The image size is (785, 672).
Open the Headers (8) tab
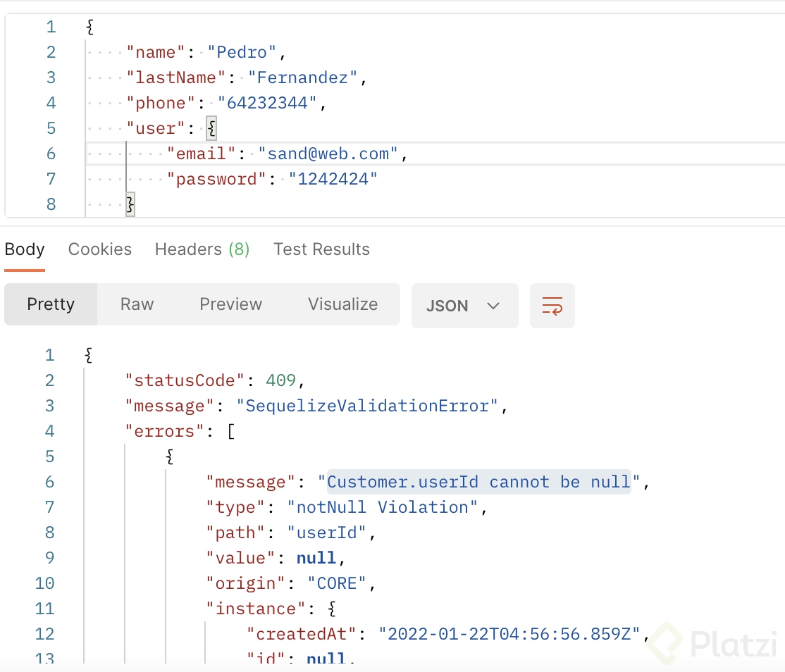pos(202,249)
